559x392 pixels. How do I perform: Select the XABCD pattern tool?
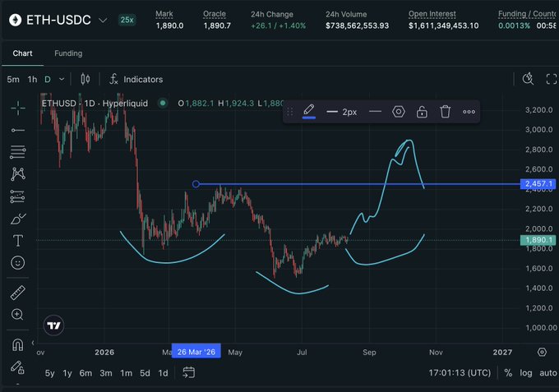pos(18,174)
